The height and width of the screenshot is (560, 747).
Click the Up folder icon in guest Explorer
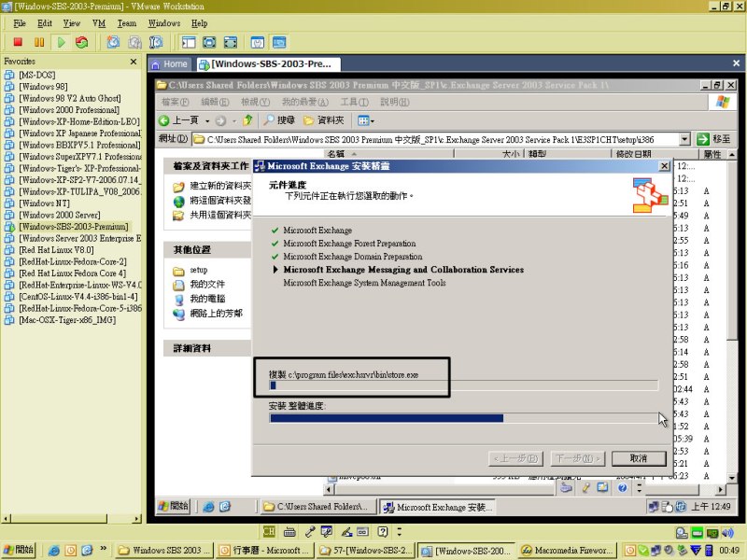pyautogui.click(x=247, y=120)
